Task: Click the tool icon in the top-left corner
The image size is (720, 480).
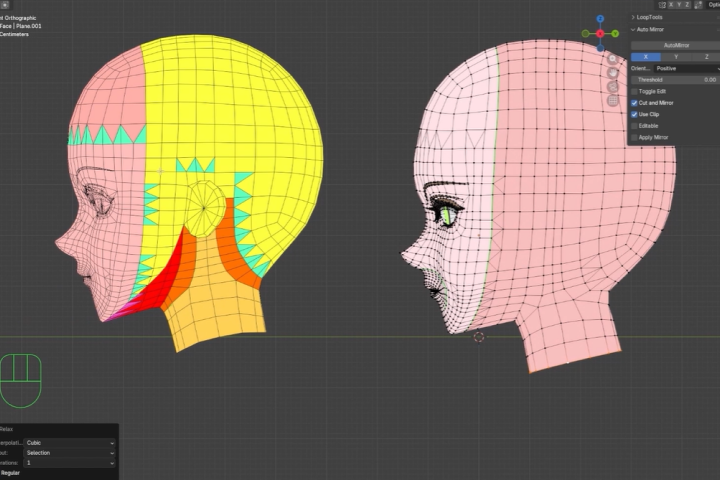Action: tap(5, 5)
